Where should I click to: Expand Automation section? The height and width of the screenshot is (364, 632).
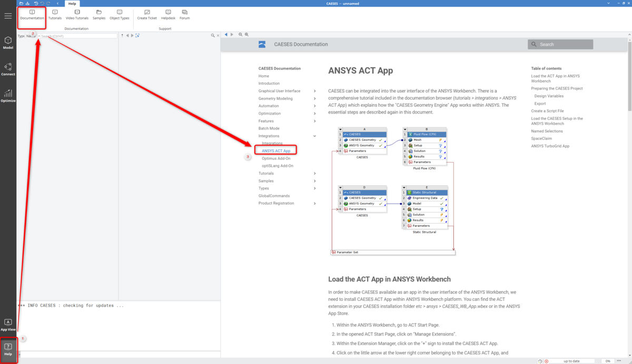(315, 106)
